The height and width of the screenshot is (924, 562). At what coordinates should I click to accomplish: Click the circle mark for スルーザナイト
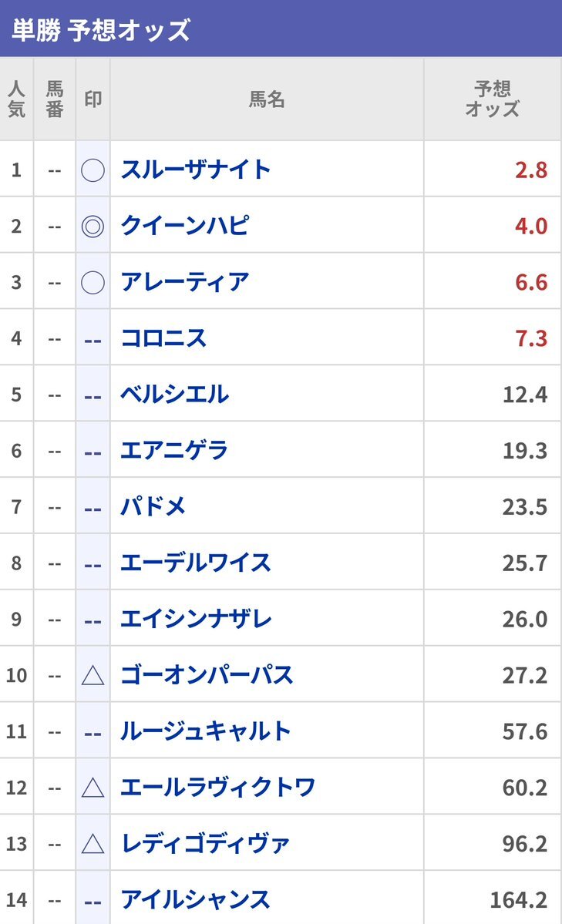coord(93,170)
